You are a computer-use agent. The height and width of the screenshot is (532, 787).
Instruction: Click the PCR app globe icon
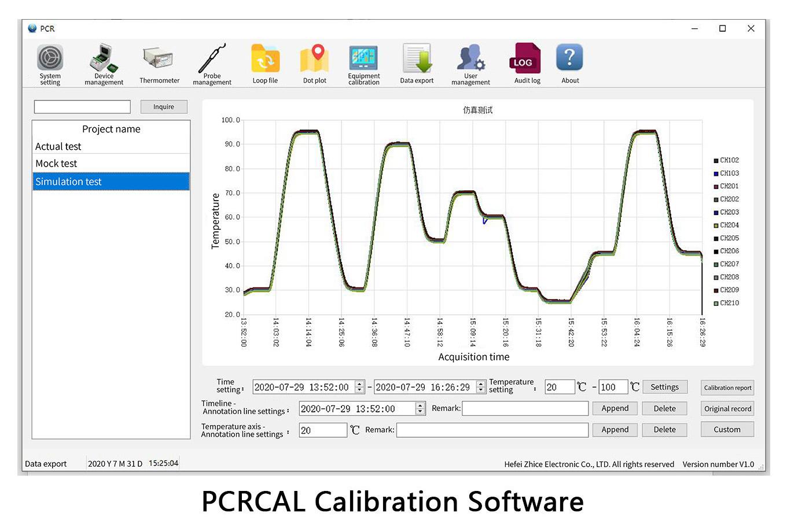click(32, 28)
